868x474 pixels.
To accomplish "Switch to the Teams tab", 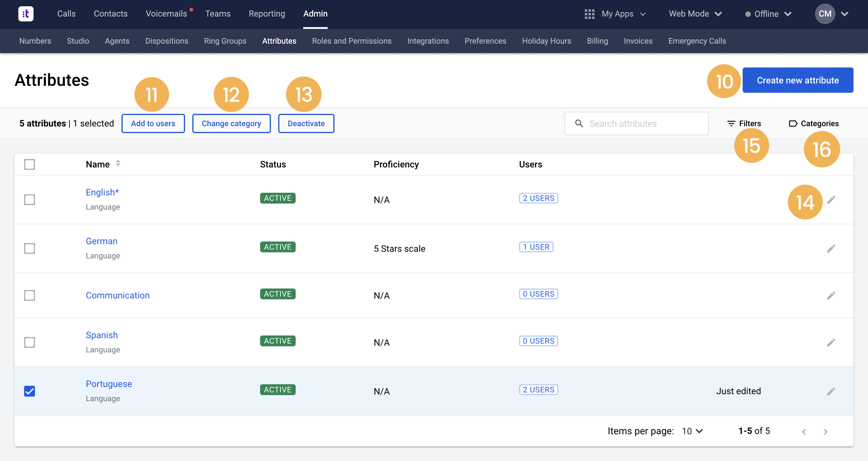I will (218, 14).
